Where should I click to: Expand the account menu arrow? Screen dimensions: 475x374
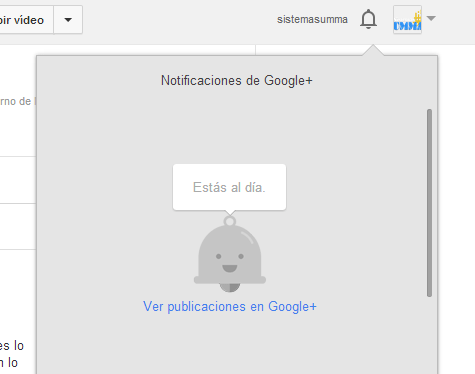pyautogui.click(x=431, y=18)
